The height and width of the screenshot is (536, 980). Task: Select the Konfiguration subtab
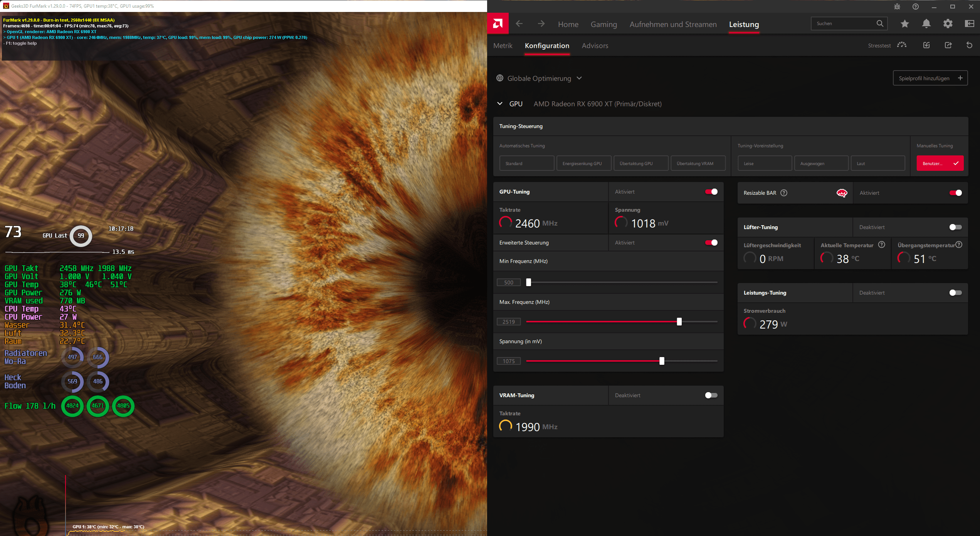(547, 46)
